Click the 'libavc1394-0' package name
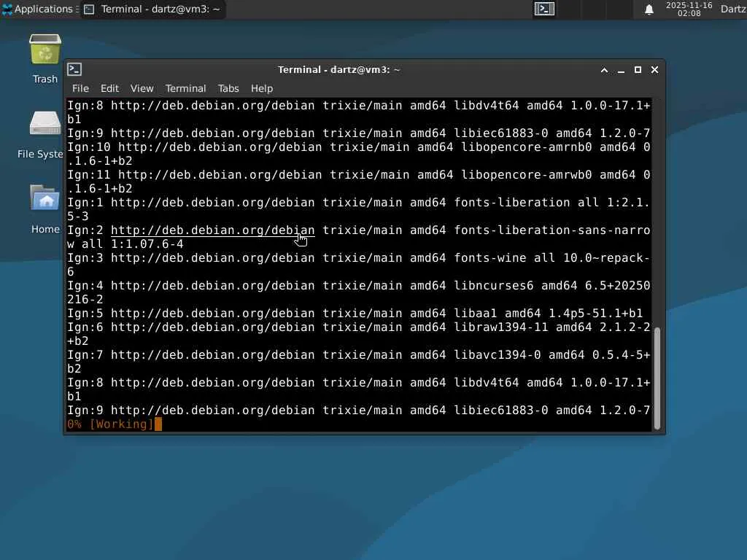This screenshot has height=560, width=747. pyautogui.click(x=498, y=354)
